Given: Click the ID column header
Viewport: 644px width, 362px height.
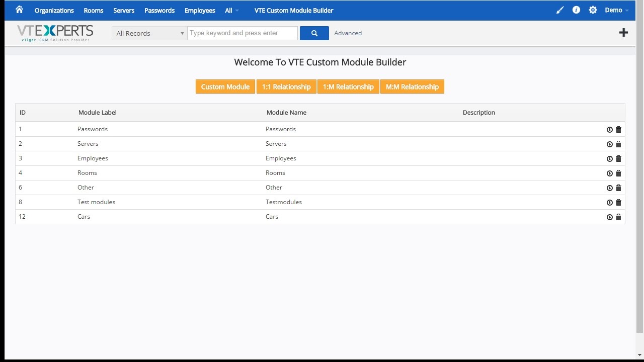Looking at the screenshot, I should point(23,113).
